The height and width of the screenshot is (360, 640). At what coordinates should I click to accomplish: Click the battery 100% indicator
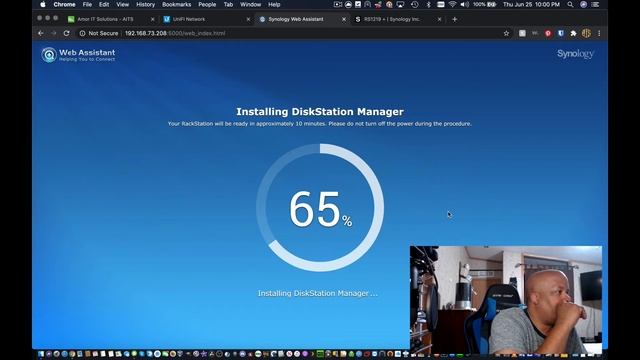click(484, 4)
